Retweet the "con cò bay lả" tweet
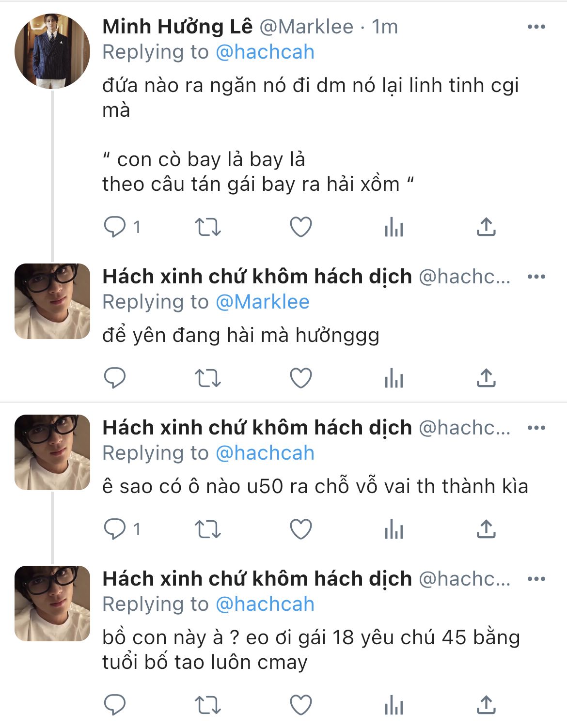The width and height of the screenshot is (567, 728). pyautogui.click(x=207, y=227)
